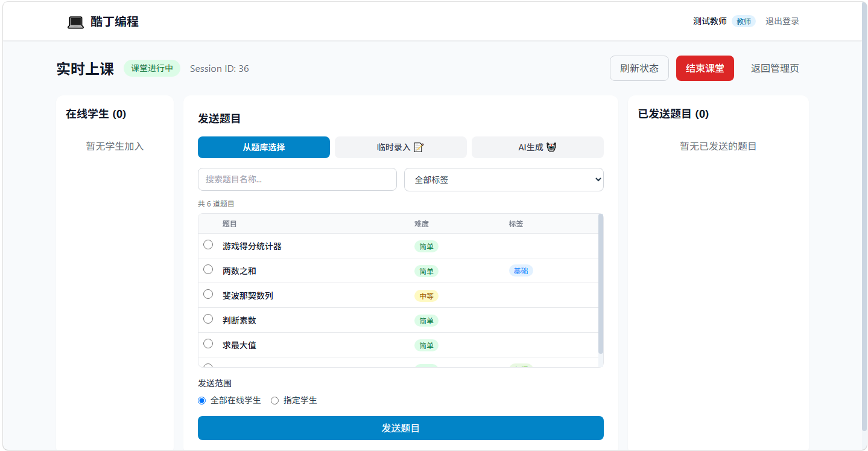Screen dimensions: 868x451
Task: Click the 基础 tag badge
Action: pos(521,271)
